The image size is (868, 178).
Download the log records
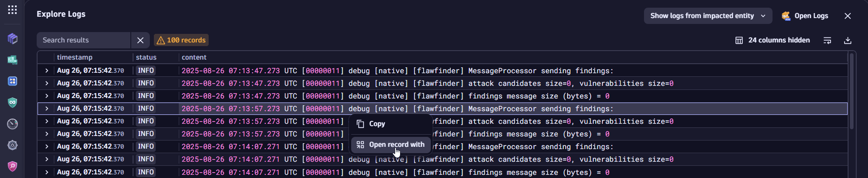coord(848,40)
